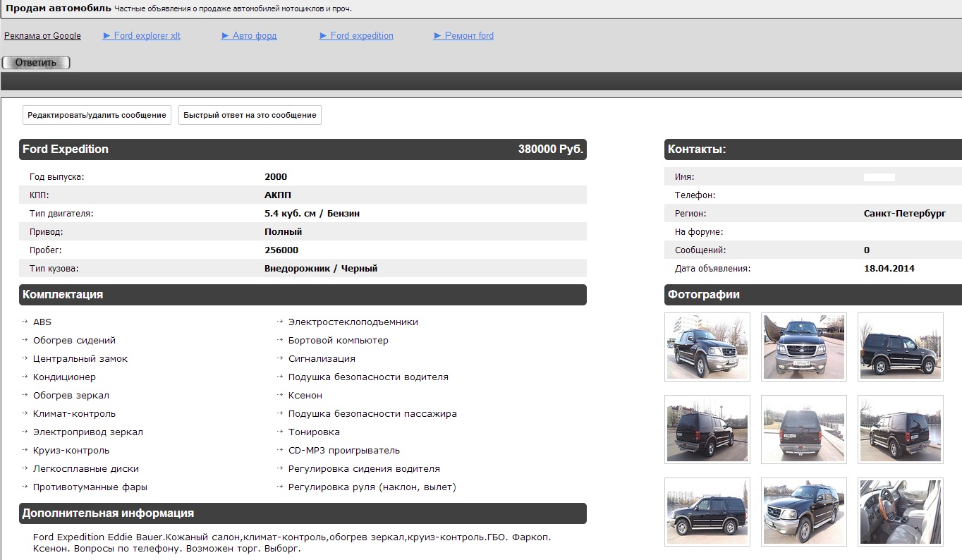Click the mileage value 256000
This screenshot has height=560, width=962.
281,250
